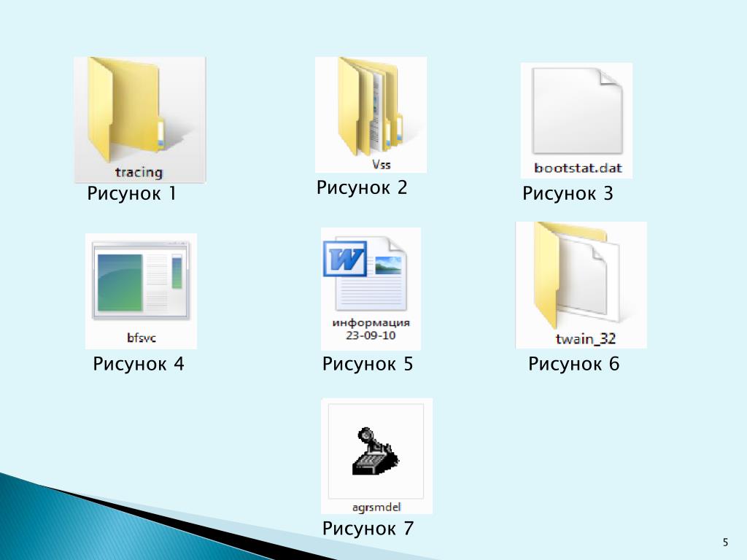The height and width of the screenshot is (560, 747).
Task: Open the bfsvc application icon
Action: coord(141,281)
